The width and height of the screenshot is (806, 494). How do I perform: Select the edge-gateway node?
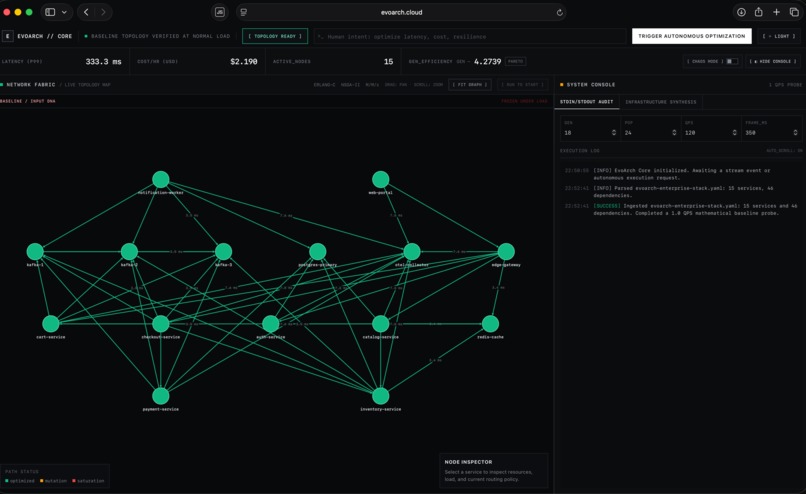(506, 251)
